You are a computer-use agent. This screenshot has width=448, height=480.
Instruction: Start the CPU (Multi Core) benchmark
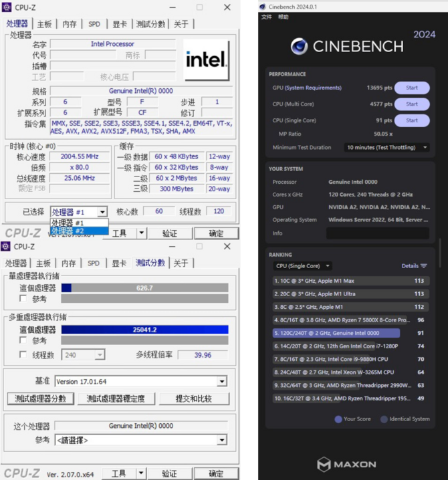(x=412, y=104)
